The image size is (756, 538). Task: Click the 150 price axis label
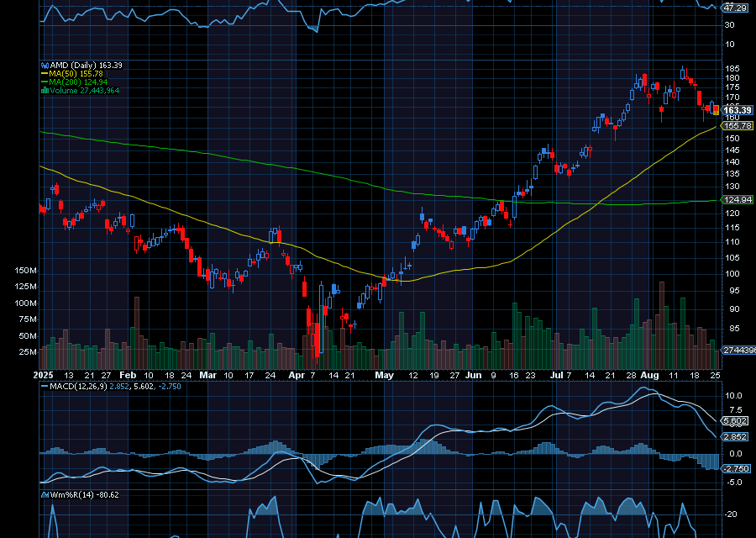coord(732,139)
